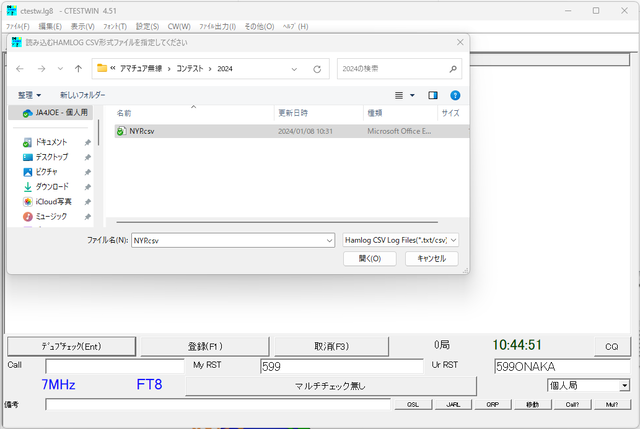Unpin ドキュメント using its pin icon
Screen dimensions: 640x429
[x=87, y=142]
